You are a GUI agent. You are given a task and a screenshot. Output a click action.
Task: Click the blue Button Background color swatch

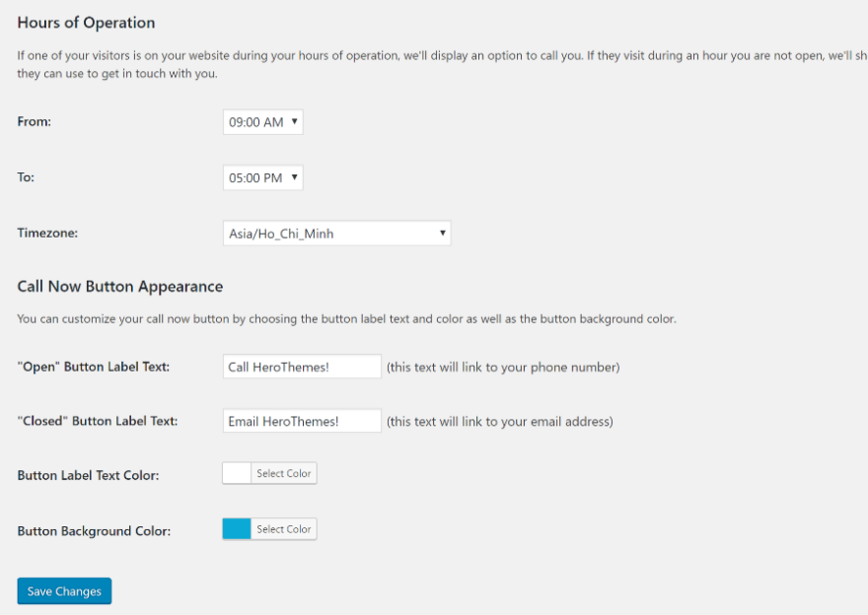point(235,528)
